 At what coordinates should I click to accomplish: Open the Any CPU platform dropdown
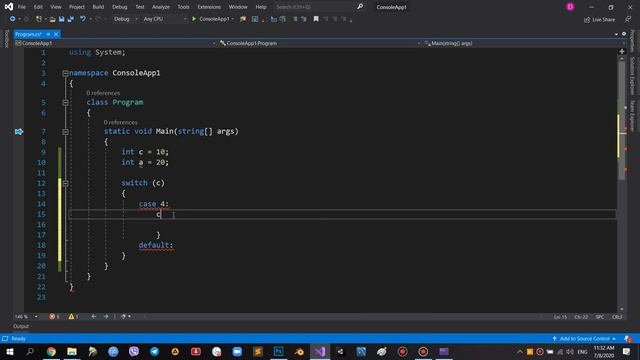point(164,19)
